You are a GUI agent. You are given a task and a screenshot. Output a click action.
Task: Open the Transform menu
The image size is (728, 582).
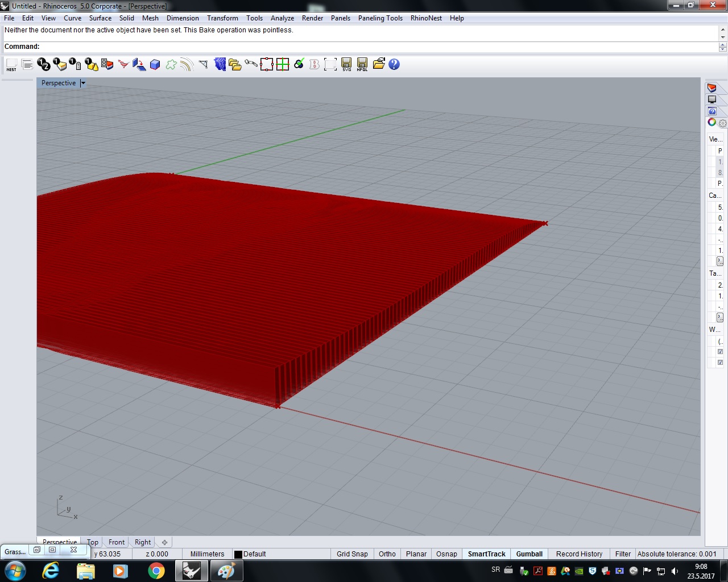[x=222, y=18]
